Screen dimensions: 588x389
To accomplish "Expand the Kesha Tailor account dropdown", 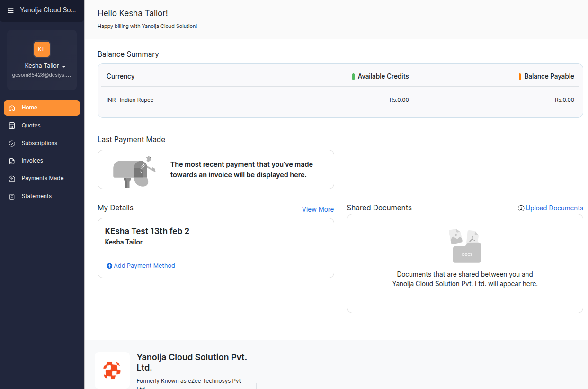I will (x=64, y=66).
